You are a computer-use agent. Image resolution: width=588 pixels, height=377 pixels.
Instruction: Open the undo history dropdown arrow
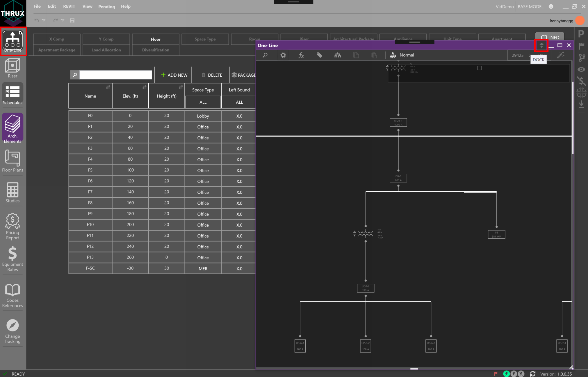tap(44, 20)
